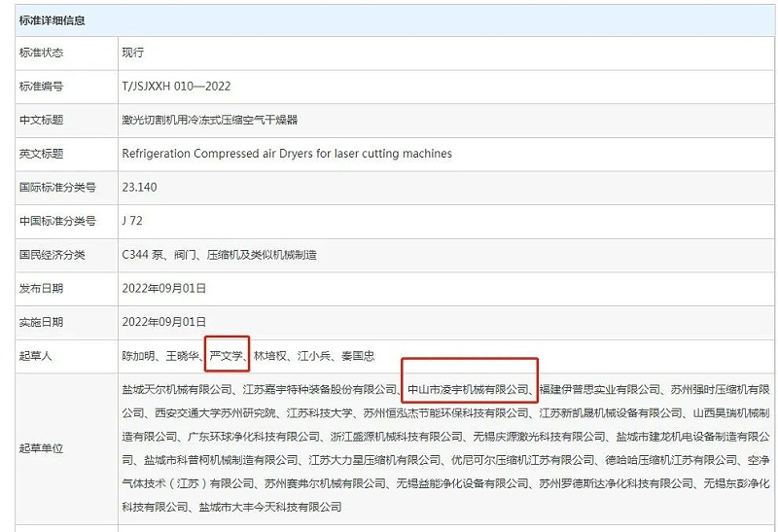Select 广东环球净化科技有限公司 text
778x532 pixels.
point(254,437)
